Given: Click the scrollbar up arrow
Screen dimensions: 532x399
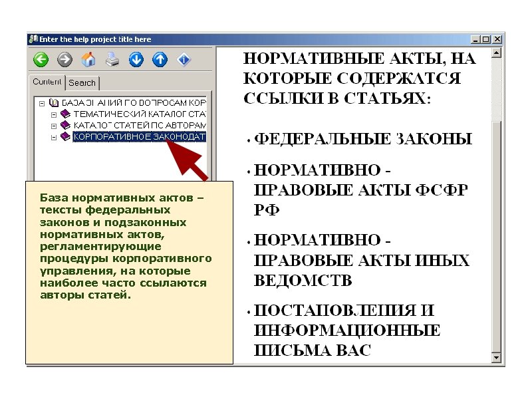Looking at the screenshot, I should [x=496, y=53].
